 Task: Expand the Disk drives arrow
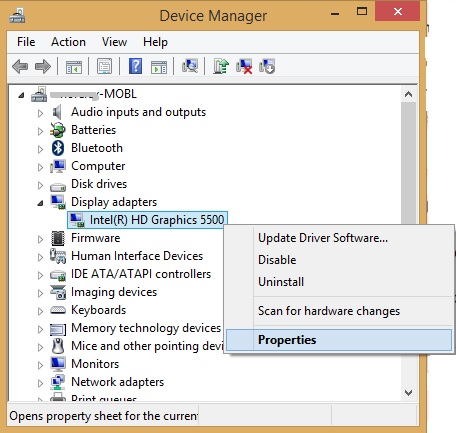click(40, 185)
